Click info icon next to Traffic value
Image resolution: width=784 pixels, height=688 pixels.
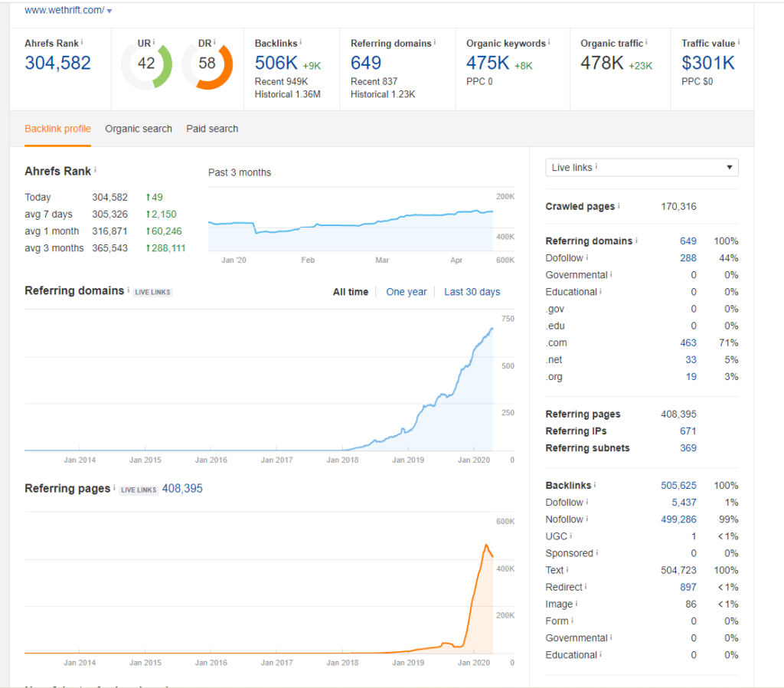pyautogui.click(x=737, y=43)
